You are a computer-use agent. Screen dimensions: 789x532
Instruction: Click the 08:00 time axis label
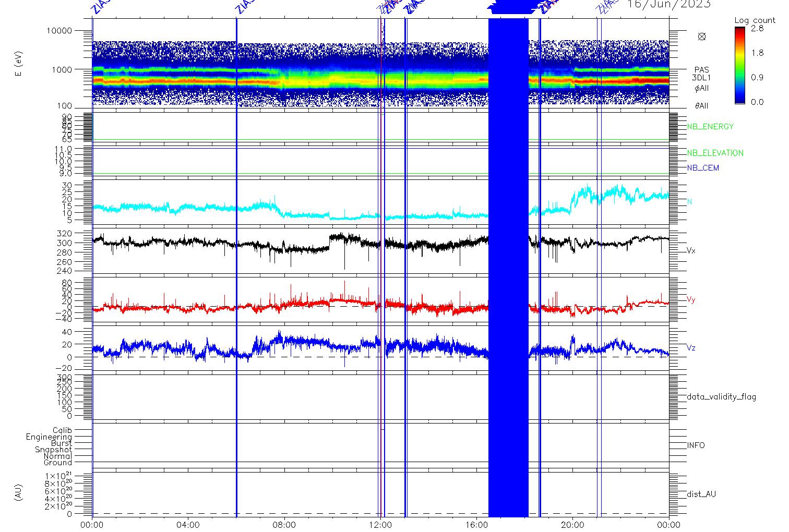(x=284, y=525)
